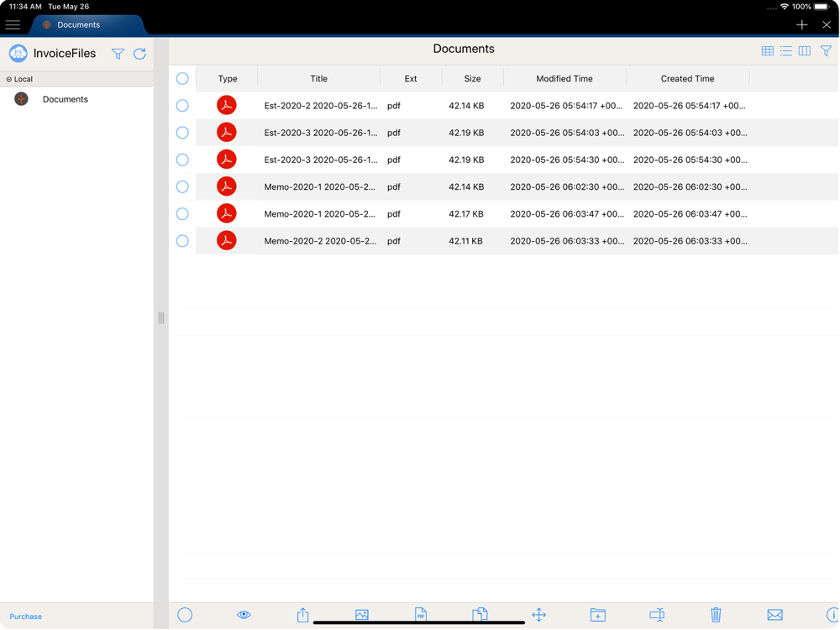Check the Wi-Fi status icon
Image resolution: width=840 pixels, height=630 pixels.
785,7
